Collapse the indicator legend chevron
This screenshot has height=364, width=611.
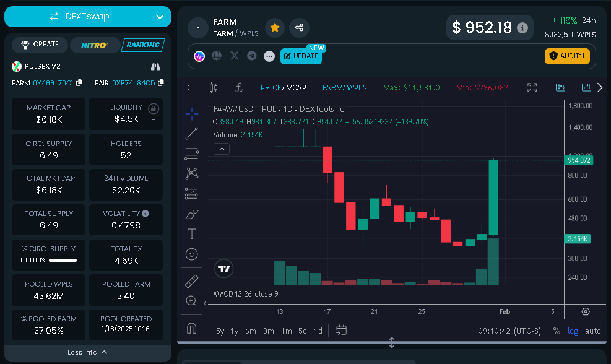pos(222,149)
